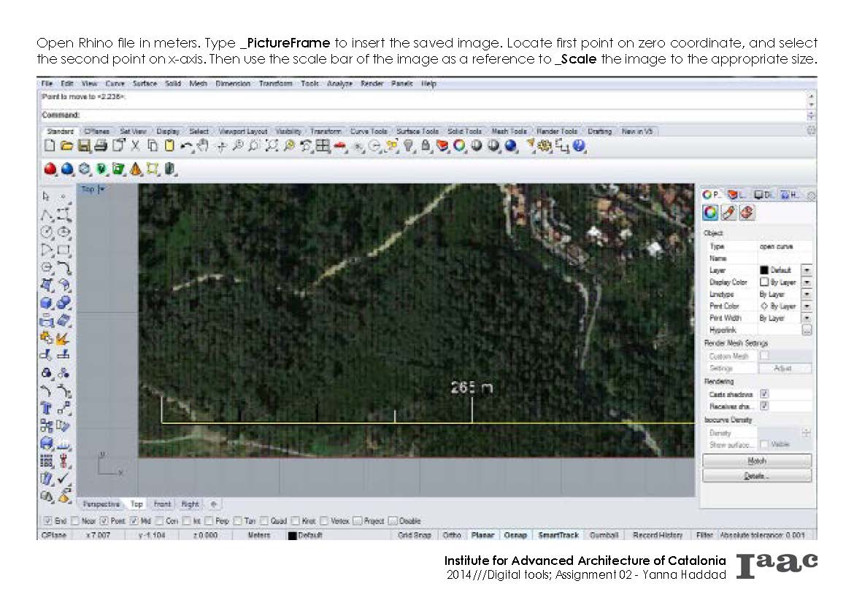Switch to the Perspective viewport tab

(x=101, y=504)
